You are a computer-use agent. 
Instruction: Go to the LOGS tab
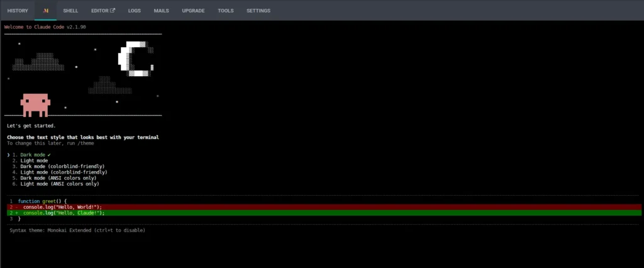135,11
